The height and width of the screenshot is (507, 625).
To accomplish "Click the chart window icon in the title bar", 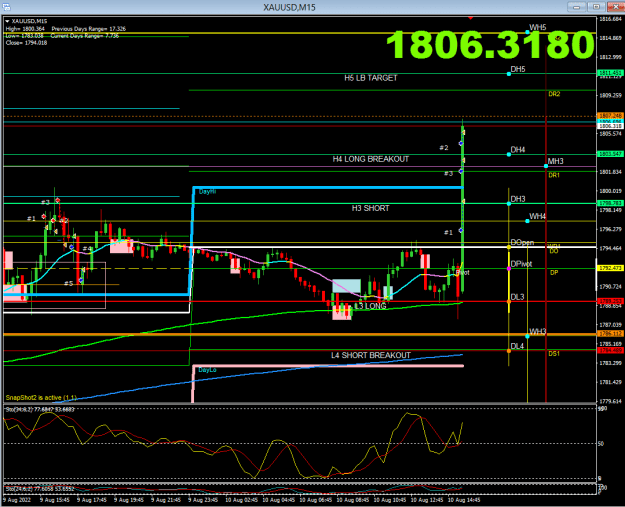I will coord(6,7).
